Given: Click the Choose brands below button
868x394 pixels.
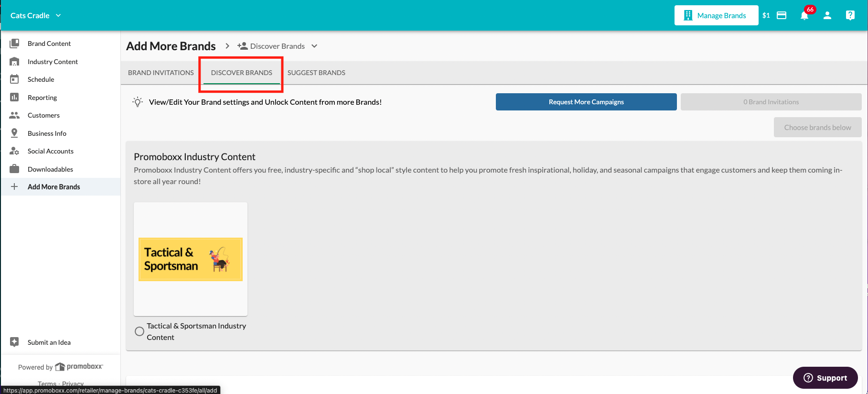Looking at the screenshot, I should (x=818, y=127).
